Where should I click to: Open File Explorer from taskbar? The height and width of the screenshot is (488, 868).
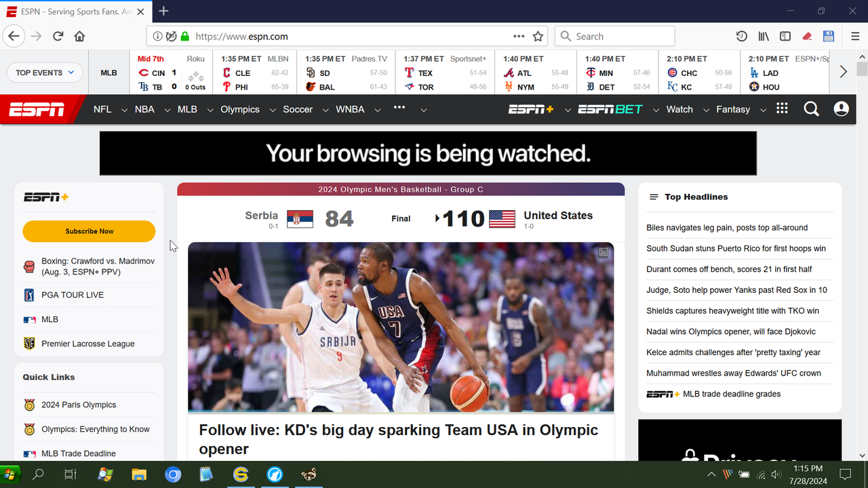pyautogui.click(x=139, y=474)
